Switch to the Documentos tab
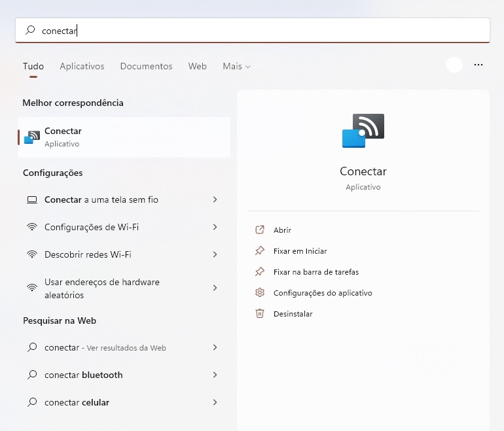 click(146, 66)
